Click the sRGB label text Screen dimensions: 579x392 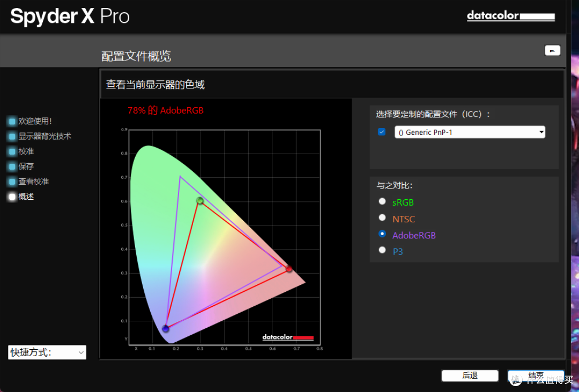click(x=403, y=202)
